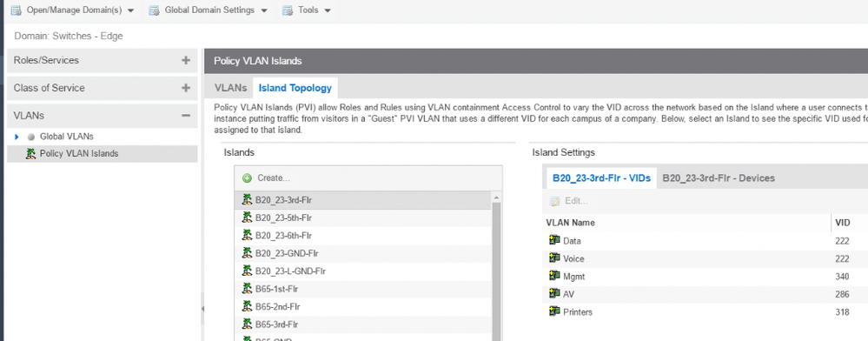Screen dimensions: 868x341
Task: Collapse the VLANs panel with minus
Action: [185, 116]
